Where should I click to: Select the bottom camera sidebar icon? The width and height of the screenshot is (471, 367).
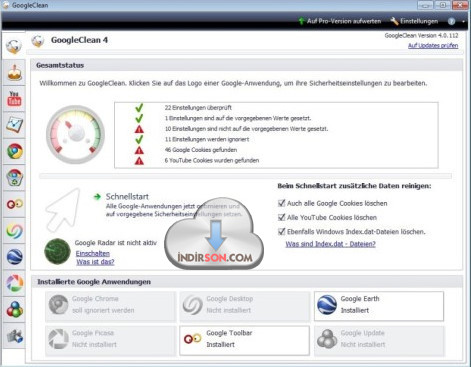click(15, 336)
